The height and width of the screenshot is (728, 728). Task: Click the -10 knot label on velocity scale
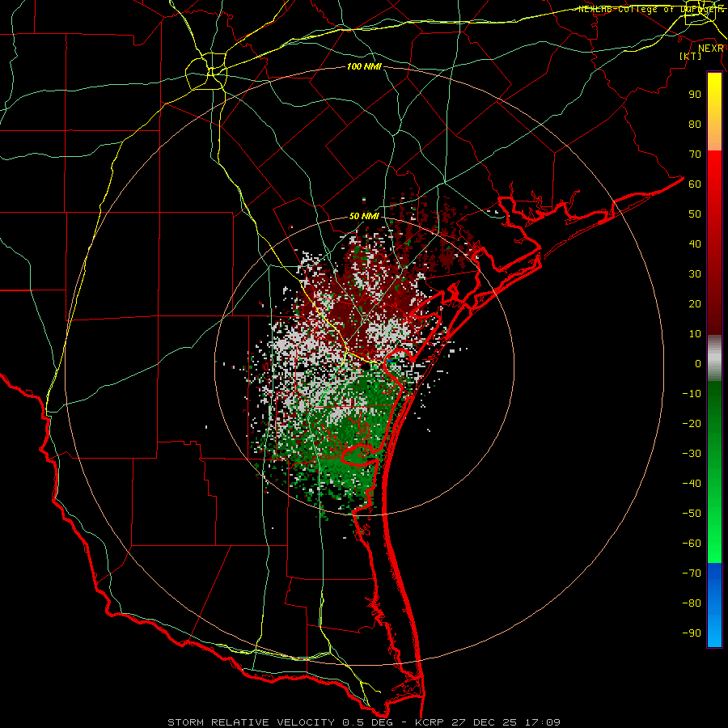[692, 394]
